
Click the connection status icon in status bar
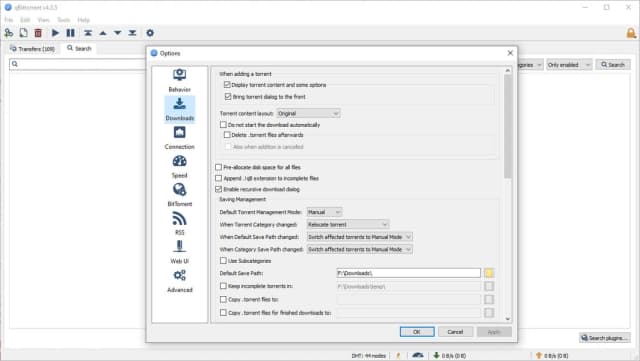398,355
